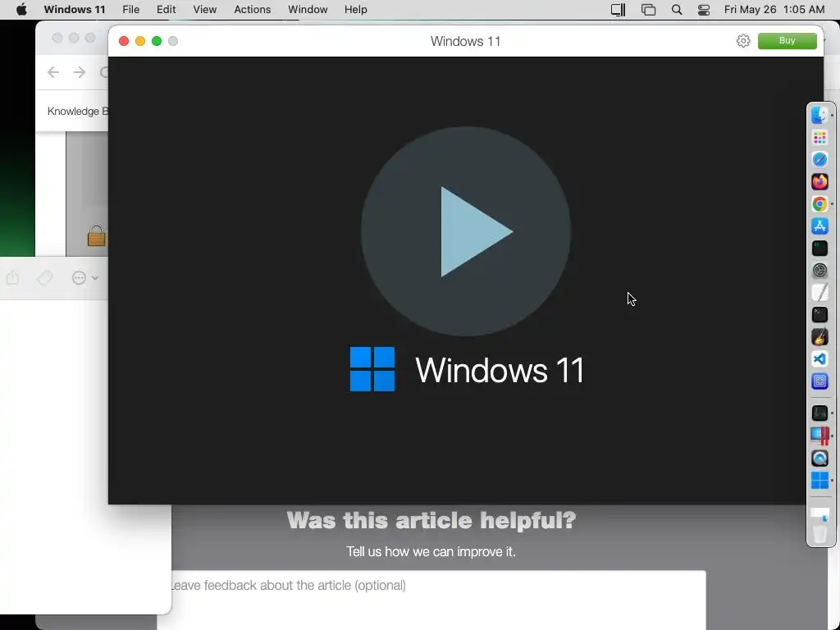The height and width of the screenshot is (630, 840).
Task: Click the gray fourth title bar button
Action: point(173,41)
